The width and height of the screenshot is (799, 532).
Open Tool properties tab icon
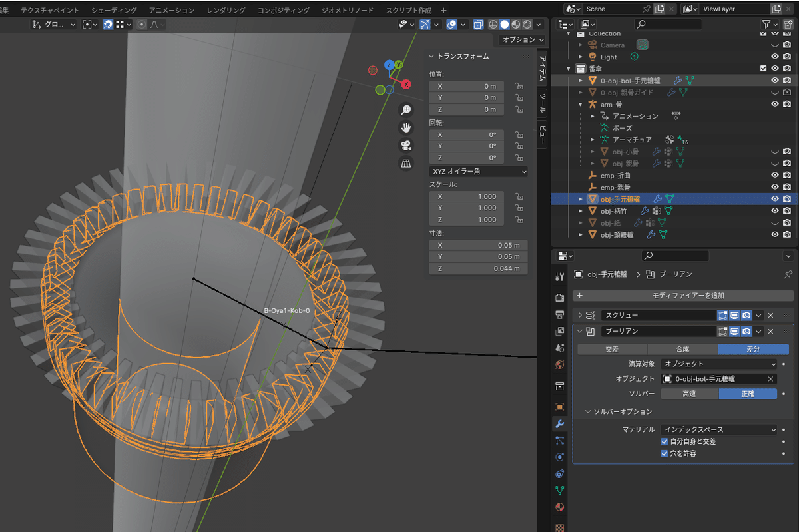pyautogui.click(x=560, y=276)
